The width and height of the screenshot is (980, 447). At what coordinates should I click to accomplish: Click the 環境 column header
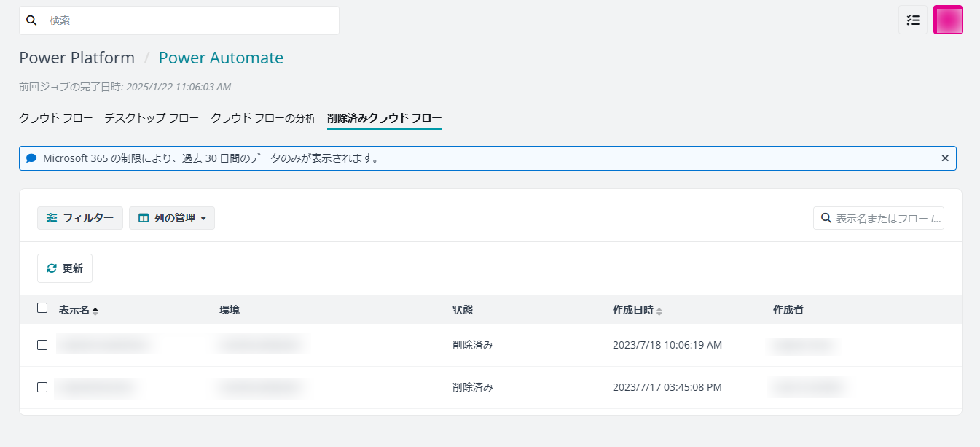pyautogui.click(x=230, y=310)
